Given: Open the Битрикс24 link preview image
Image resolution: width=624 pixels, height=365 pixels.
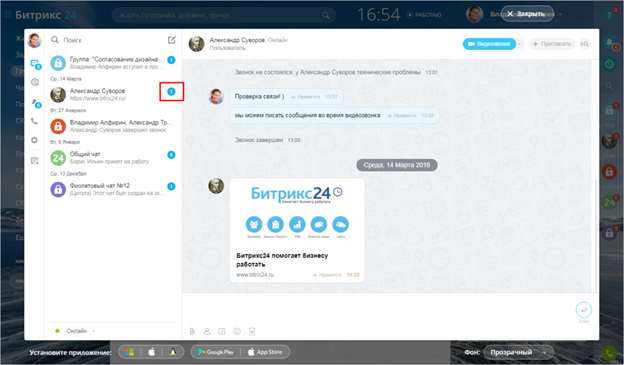Looking at the screenshot, I should 296,213.
